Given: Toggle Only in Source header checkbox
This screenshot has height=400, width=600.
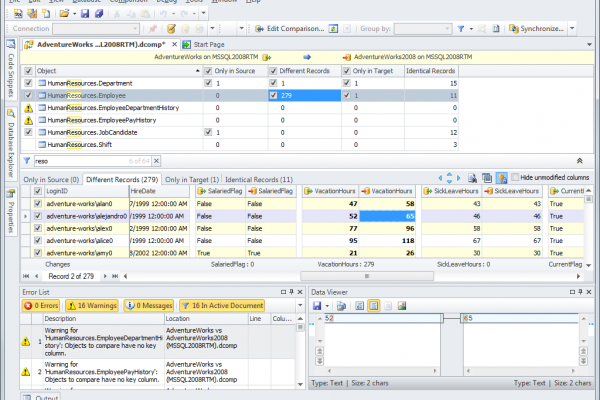Looking at the screenshot, I should [208, 71].
